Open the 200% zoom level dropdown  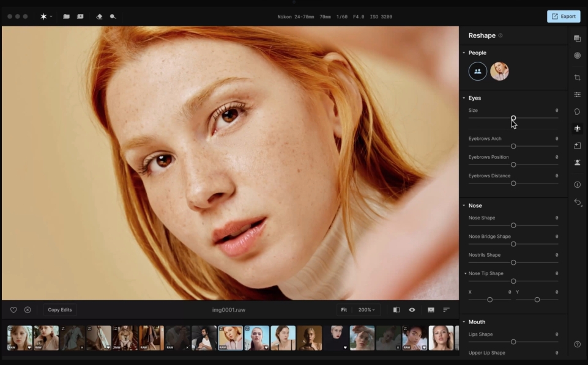point(367,310)
